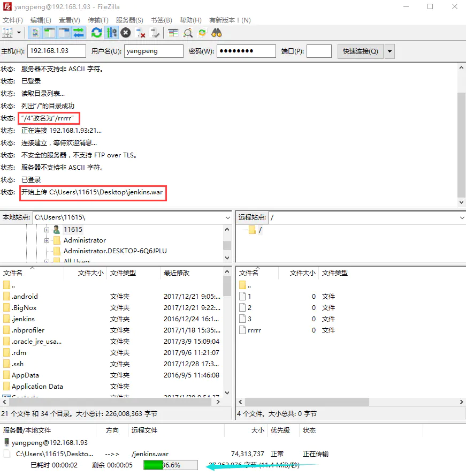Reconnect to the last server
Viewport: 466px width, 476px height.
[x=155, y=33]
